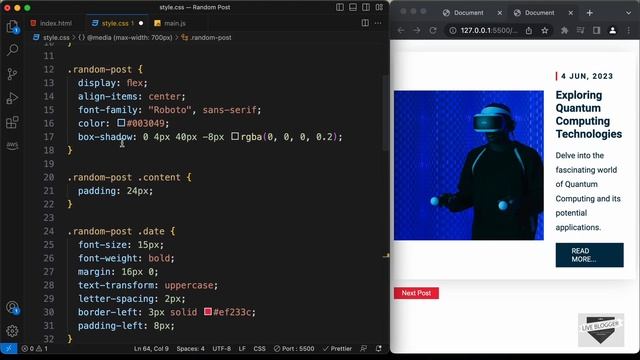640x360 pixels.
Task: Click the unsaved dot on style.css tab
Action: (x=141, y=23)
